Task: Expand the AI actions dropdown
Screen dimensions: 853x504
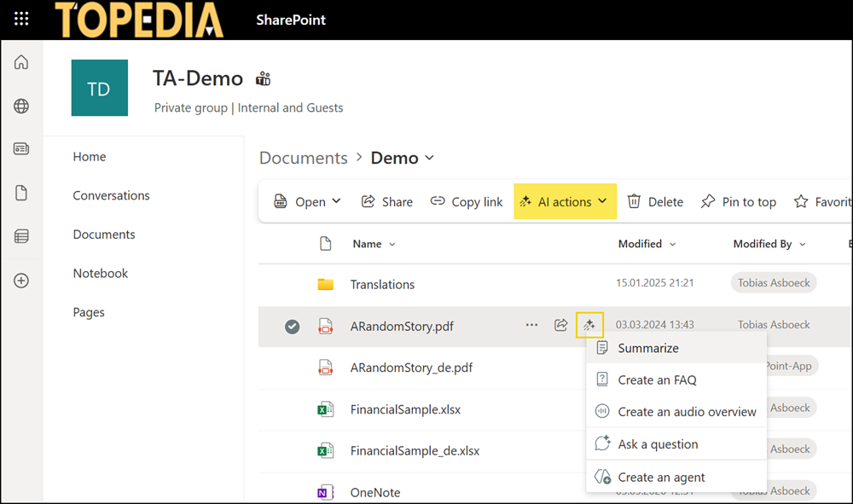Action: tap(565, 202)
